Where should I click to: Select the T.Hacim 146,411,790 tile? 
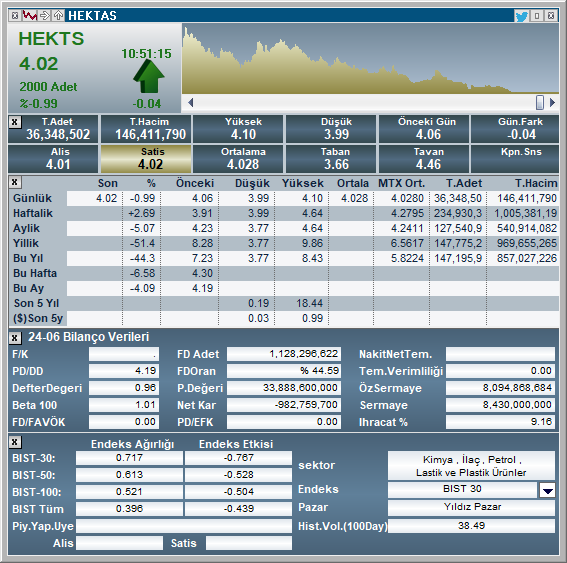coord(146,129)
